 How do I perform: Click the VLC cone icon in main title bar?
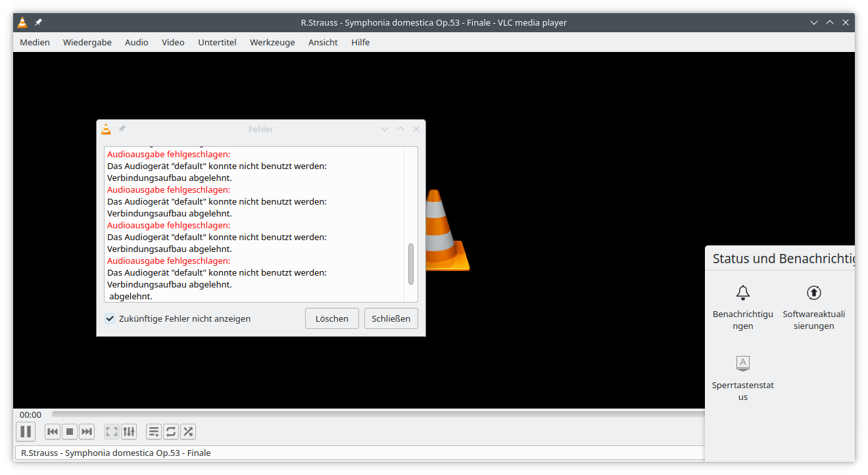(x=22, y=22)
